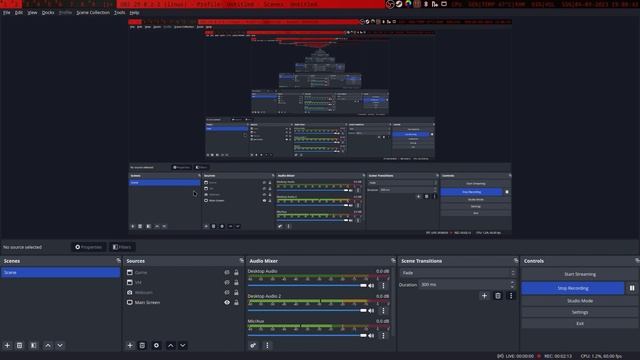This screenshot has width=640, height=360.
Task: Toggle lock on the Game source
Action: pos(236,272)
